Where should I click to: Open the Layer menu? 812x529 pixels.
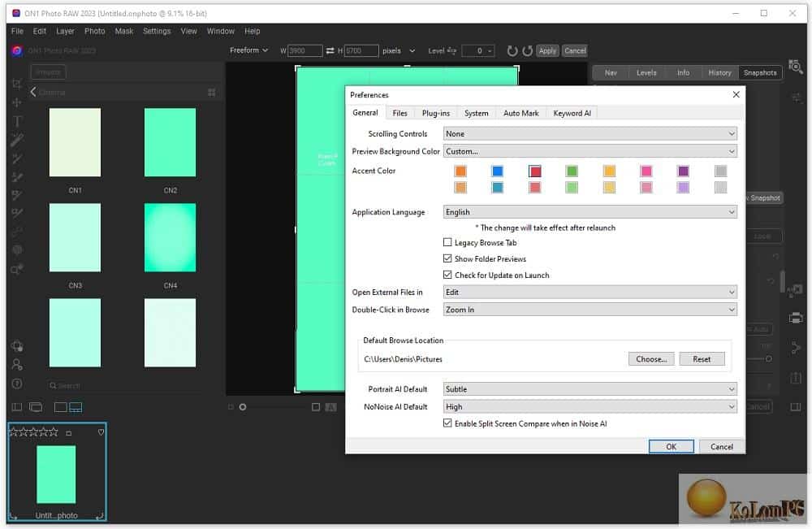65,31
